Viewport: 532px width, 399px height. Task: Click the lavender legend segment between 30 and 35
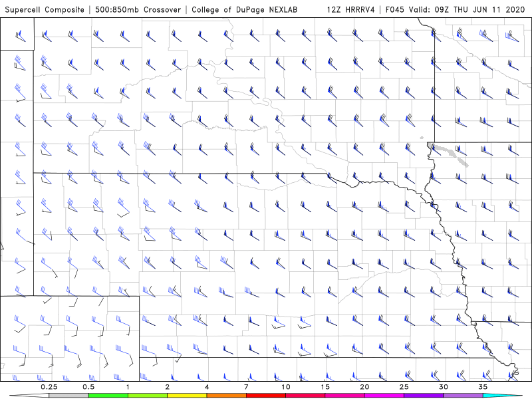463,396
